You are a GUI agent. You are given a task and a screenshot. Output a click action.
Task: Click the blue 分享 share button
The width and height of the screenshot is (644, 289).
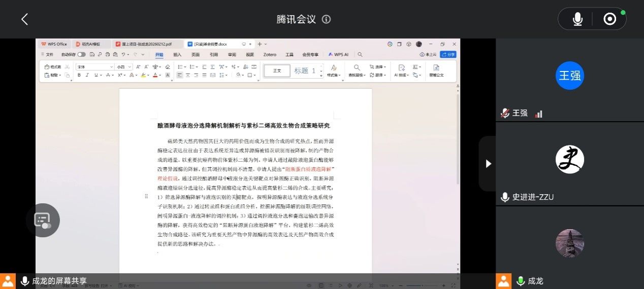point(448,54)
